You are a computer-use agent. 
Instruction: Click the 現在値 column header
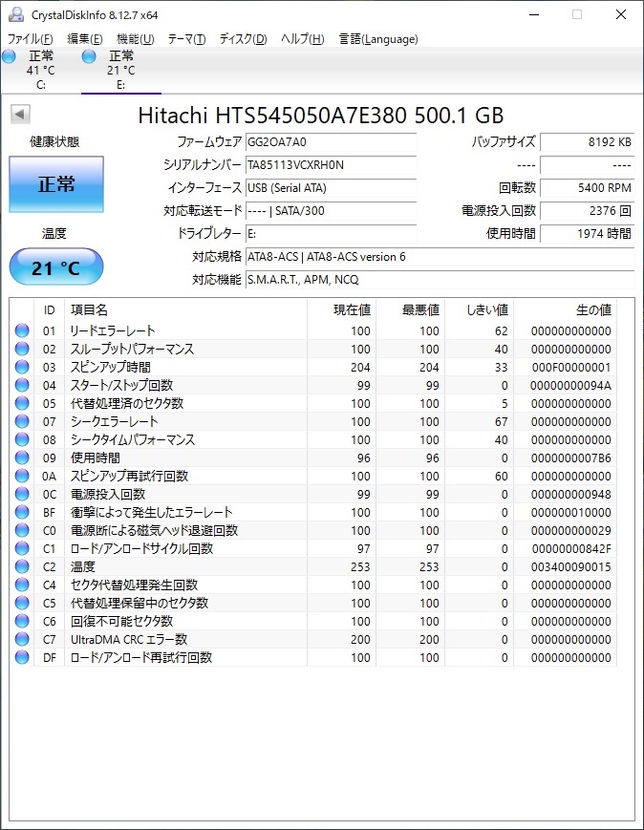342,310
